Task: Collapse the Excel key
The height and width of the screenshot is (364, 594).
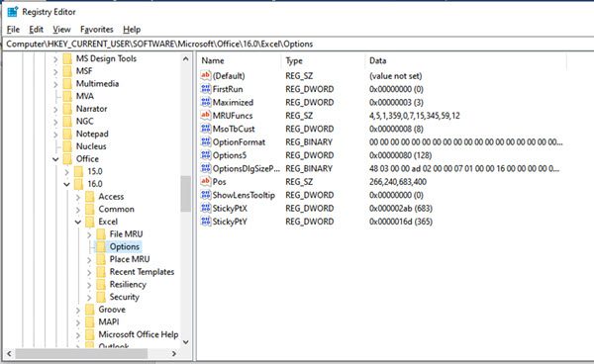Action: point(78,223)
